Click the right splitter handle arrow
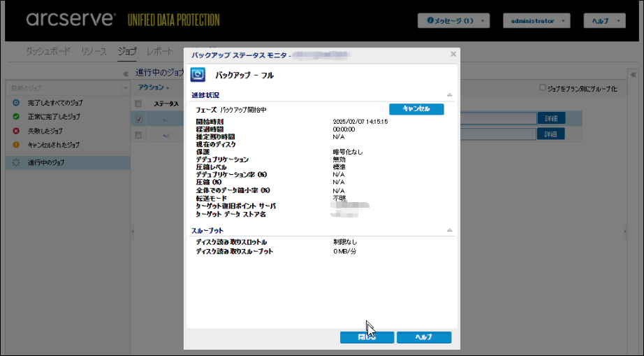Image resolution: width=644 pixels, height=356 pixels. click(625, 231)
